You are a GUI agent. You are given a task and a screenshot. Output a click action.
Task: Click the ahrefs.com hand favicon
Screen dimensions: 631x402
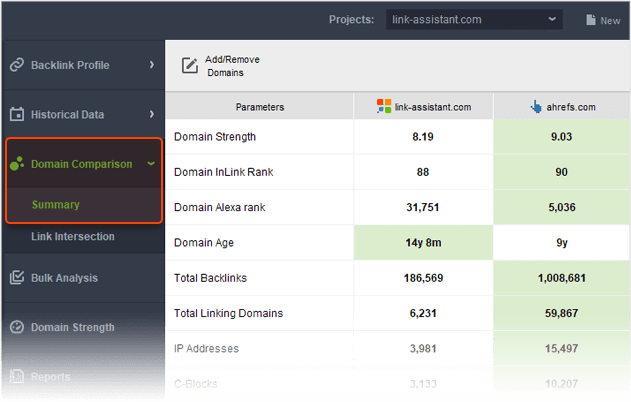[536, 107]
